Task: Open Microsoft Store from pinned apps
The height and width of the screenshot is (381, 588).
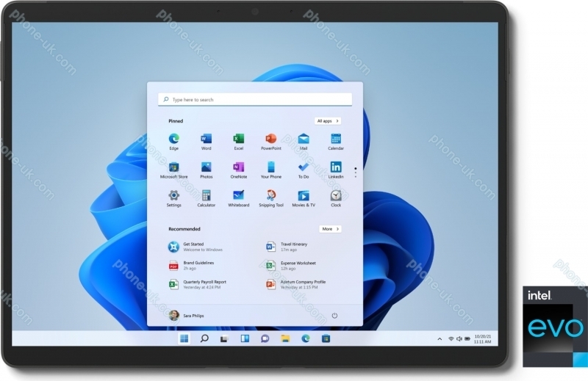Action: coord(174,167)
